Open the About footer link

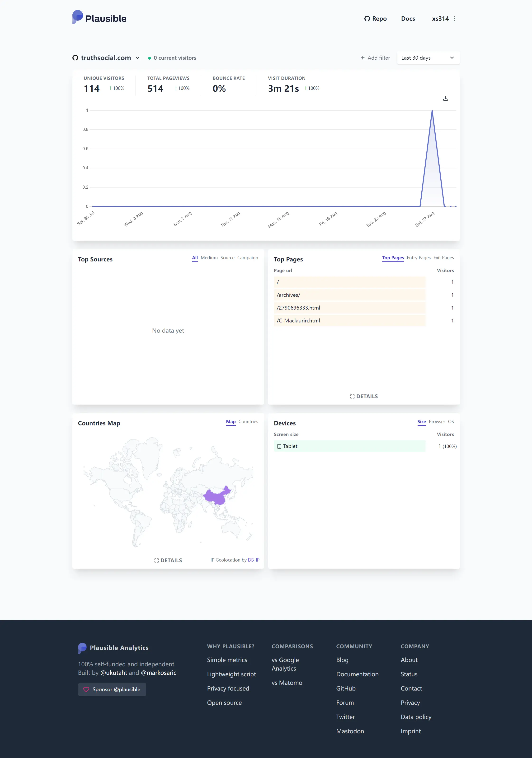(409, 660)
